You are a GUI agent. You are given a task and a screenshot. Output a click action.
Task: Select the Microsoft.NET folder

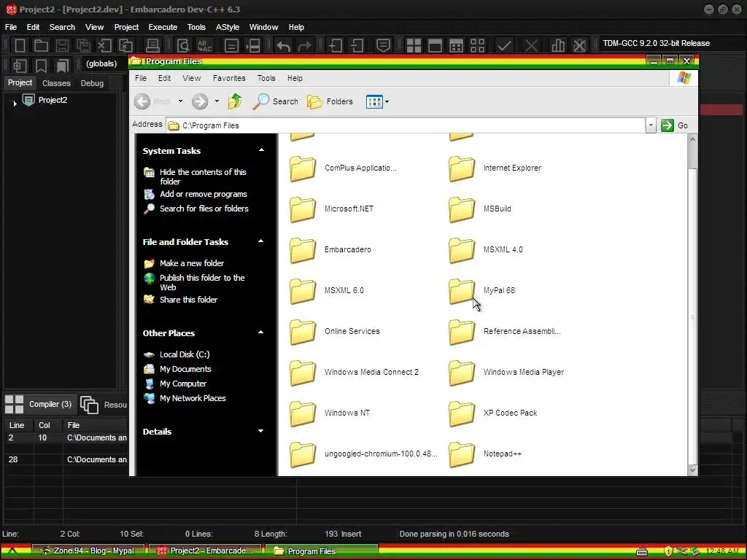point(332,209)
